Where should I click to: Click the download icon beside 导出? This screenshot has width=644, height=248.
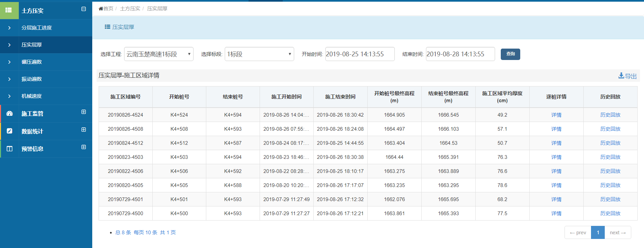point(621,76)
